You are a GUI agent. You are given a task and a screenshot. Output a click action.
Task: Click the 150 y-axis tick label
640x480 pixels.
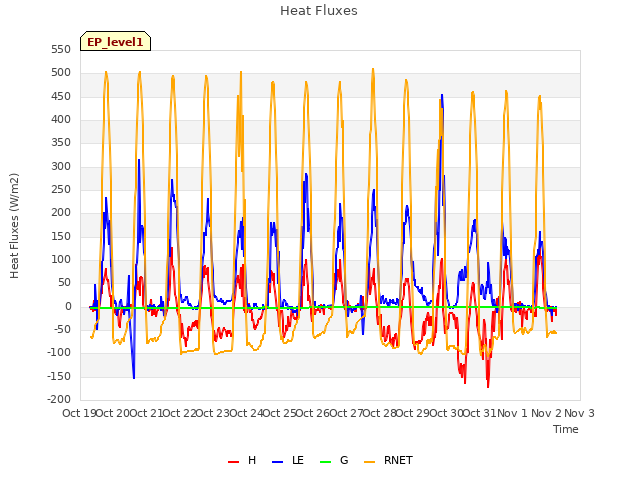[61, 236]
